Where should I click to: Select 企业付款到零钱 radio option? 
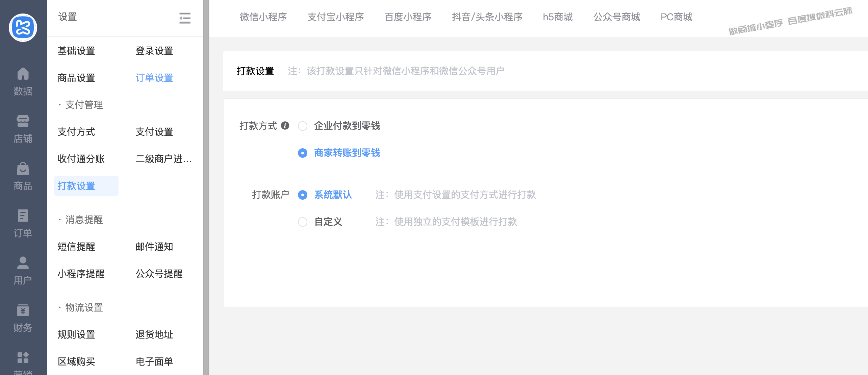pos(303,126)
